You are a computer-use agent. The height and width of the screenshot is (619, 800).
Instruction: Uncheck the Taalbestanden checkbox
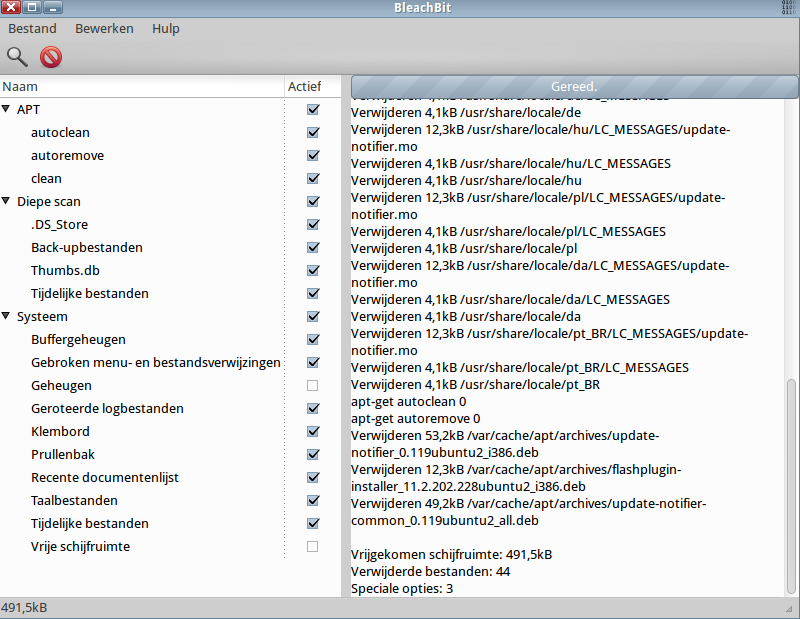(x=313, y=501)
